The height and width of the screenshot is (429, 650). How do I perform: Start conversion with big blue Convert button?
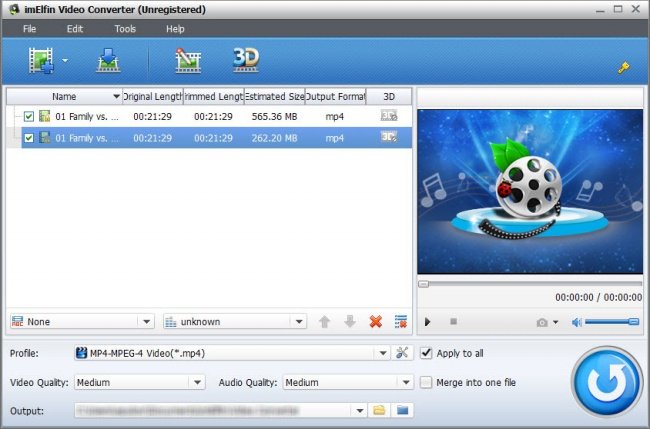(606, 382)
